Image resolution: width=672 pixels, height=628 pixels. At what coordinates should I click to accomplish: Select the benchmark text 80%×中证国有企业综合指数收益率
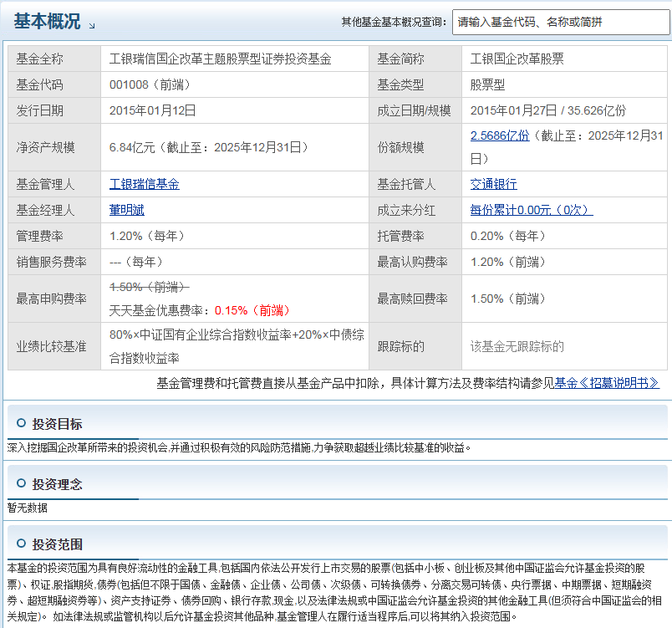[x=201, y=334]
